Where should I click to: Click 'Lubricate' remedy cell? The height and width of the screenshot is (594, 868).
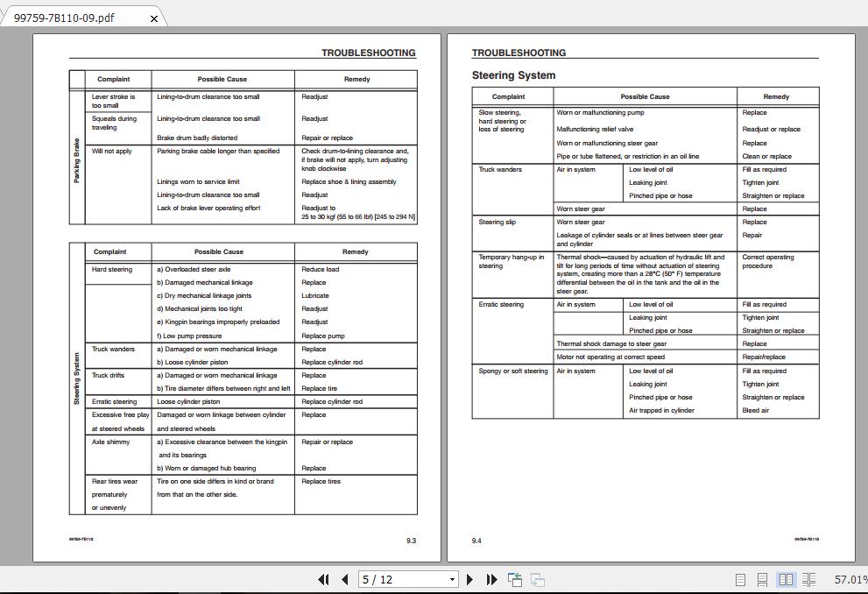click(x=315, y=295)
